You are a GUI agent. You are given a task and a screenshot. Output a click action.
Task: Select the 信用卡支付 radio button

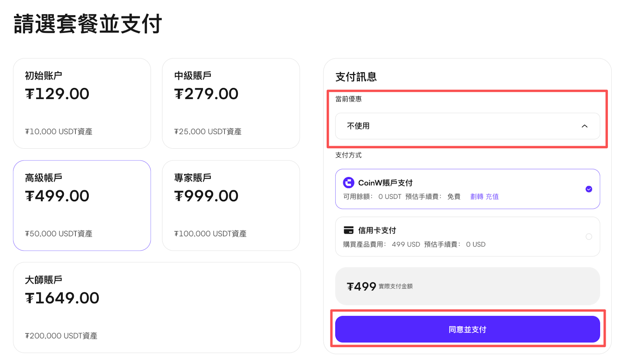[589, 237]
